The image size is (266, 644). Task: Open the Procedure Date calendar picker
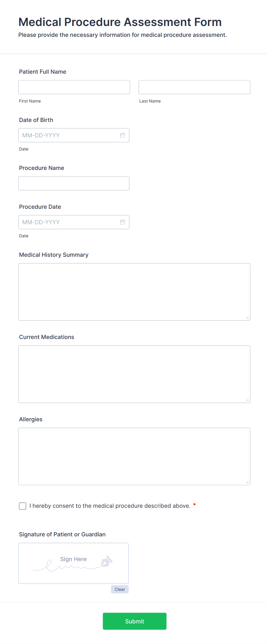(123, 222)
